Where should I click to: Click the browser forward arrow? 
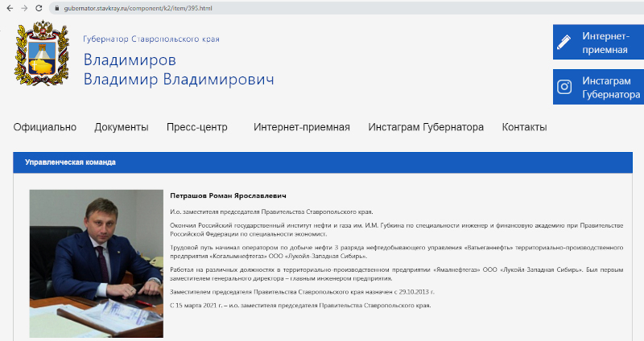pos(24,8)
